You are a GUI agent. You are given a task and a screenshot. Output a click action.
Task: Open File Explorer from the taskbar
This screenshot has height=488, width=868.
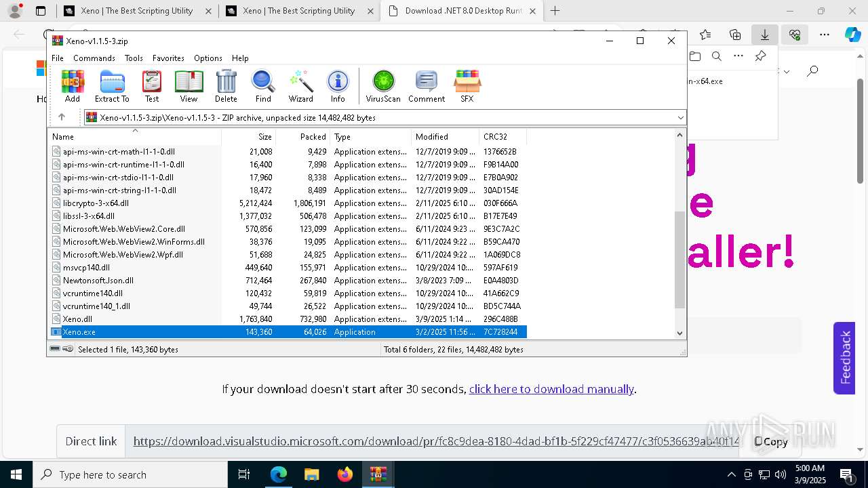click(x=312, y=474)
